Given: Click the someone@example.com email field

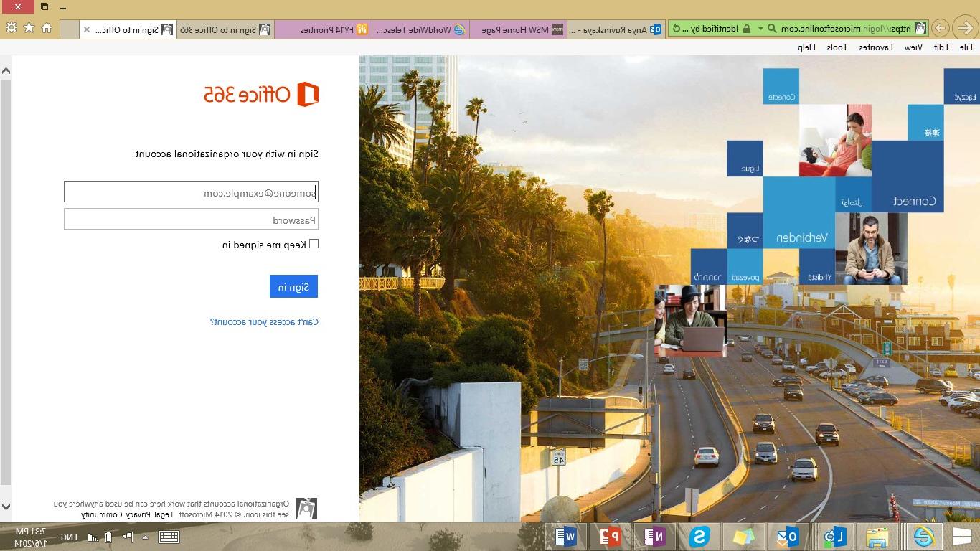Looking at the screenshot, I should click(x=191, y=192).
